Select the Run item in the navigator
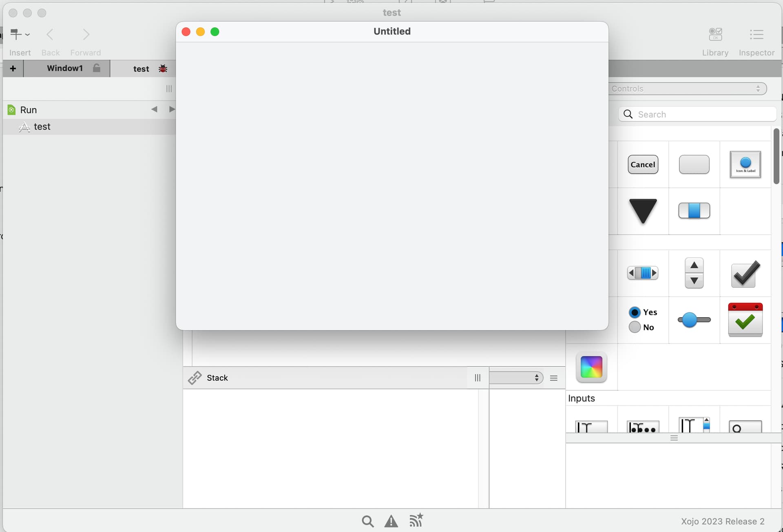 click(28, 110)
